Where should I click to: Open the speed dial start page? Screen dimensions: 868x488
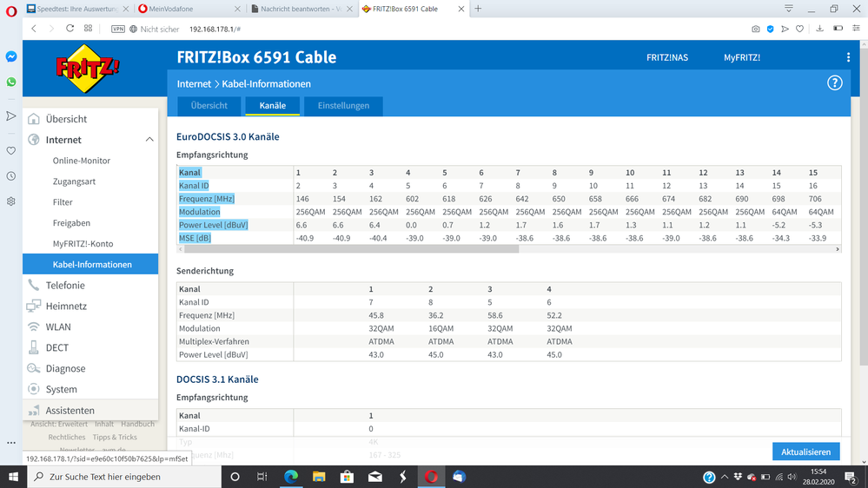coord(88,28)
